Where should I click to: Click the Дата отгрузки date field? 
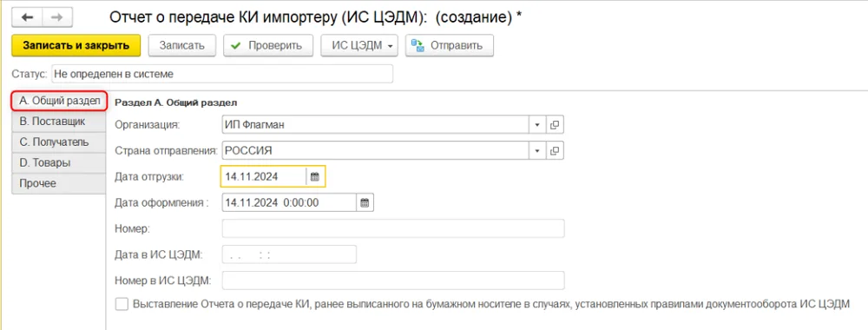tap(264, 176)
